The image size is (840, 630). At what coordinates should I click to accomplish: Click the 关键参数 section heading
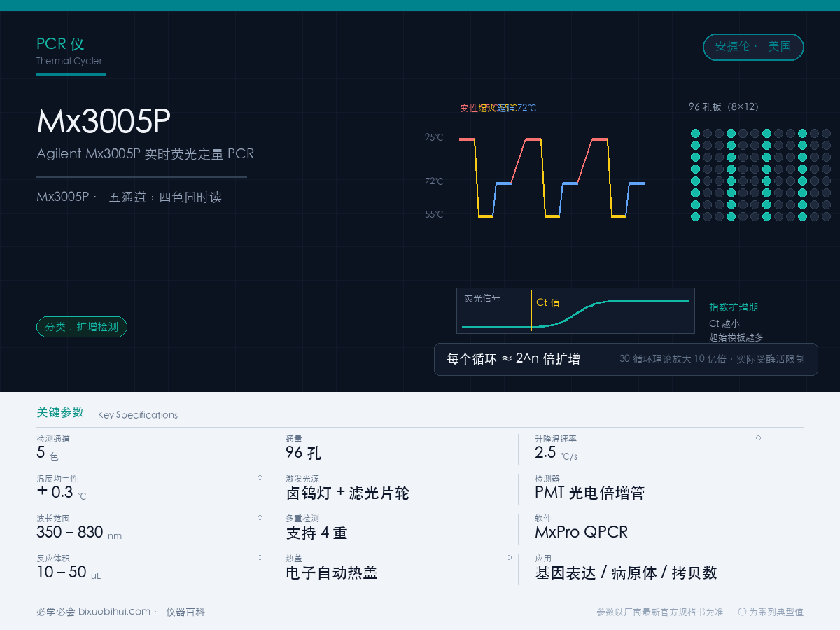60,412
